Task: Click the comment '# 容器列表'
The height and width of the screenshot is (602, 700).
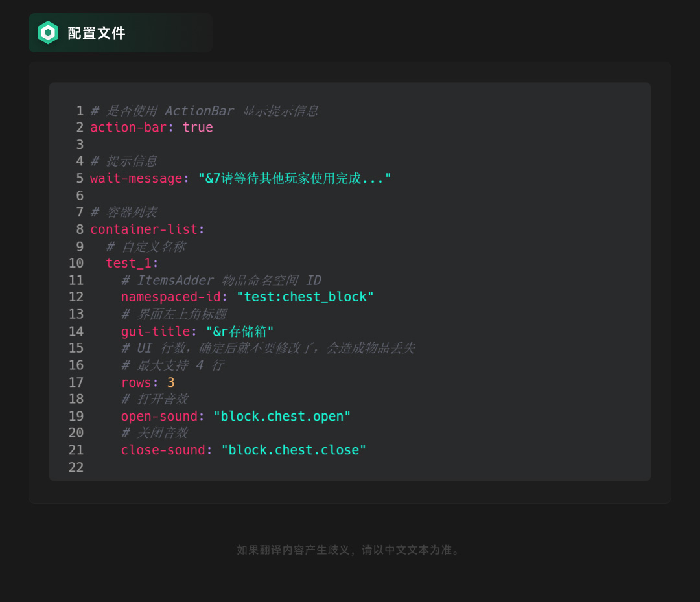Action: pos(124,212)
